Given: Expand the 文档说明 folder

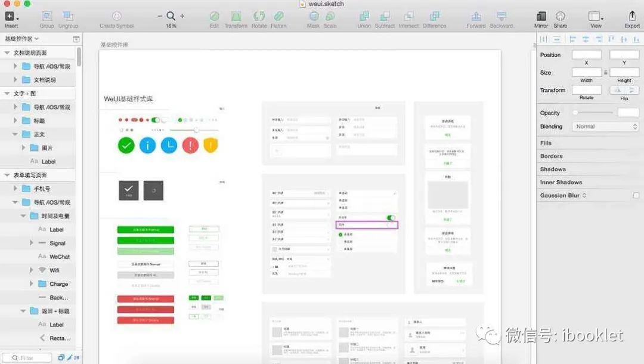Looking at the screenshot, I should click(x=15, y=80).
